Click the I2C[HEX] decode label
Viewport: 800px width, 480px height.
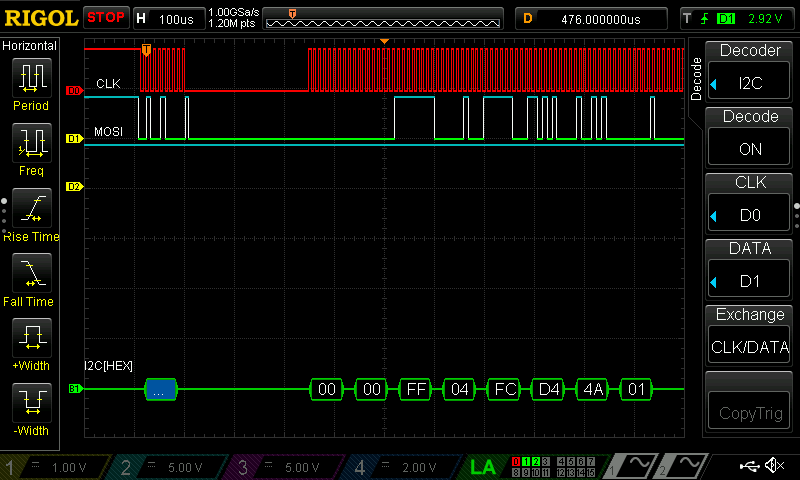click(108, 366)
